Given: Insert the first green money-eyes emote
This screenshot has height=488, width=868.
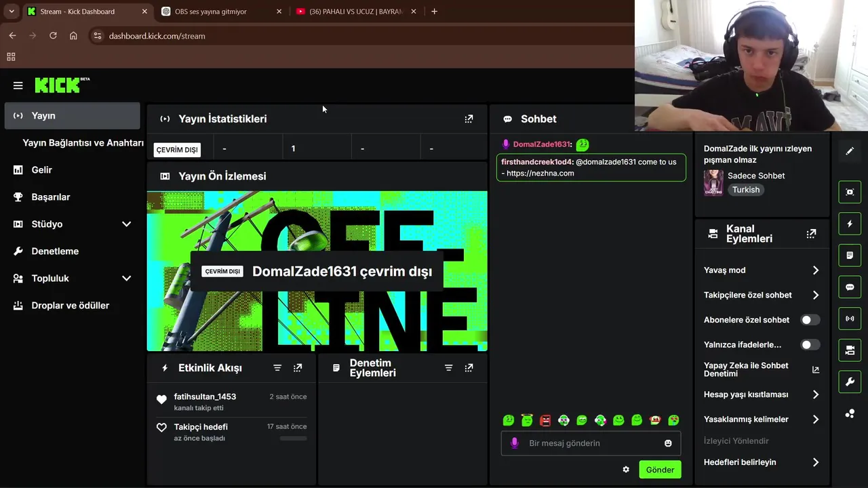Looking at the screenshot, I should (509, 420).
